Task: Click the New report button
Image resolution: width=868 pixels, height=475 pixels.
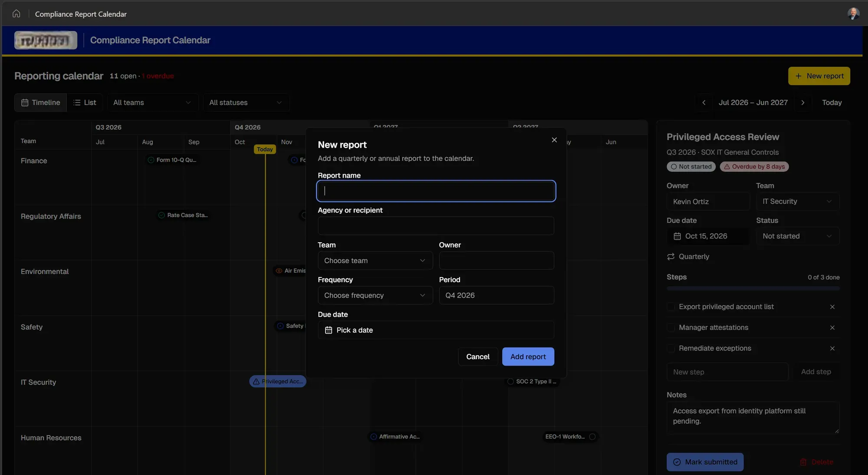Action: (x=819, y=76)
